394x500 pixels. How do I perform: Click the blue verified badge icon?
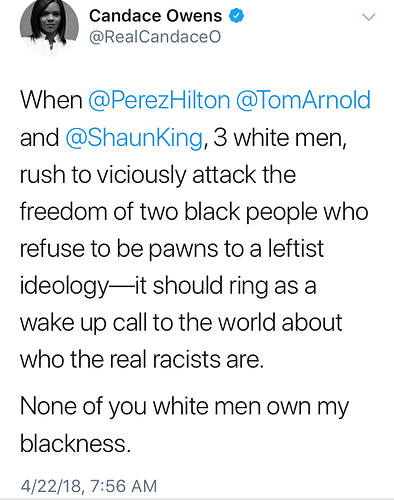pos(236,16)
